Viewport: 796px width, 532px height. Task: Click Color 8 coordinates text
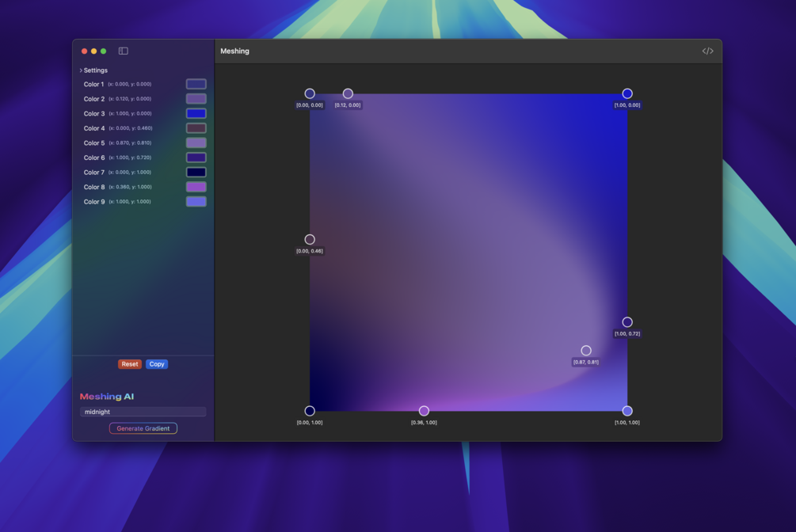coord(130,187)
